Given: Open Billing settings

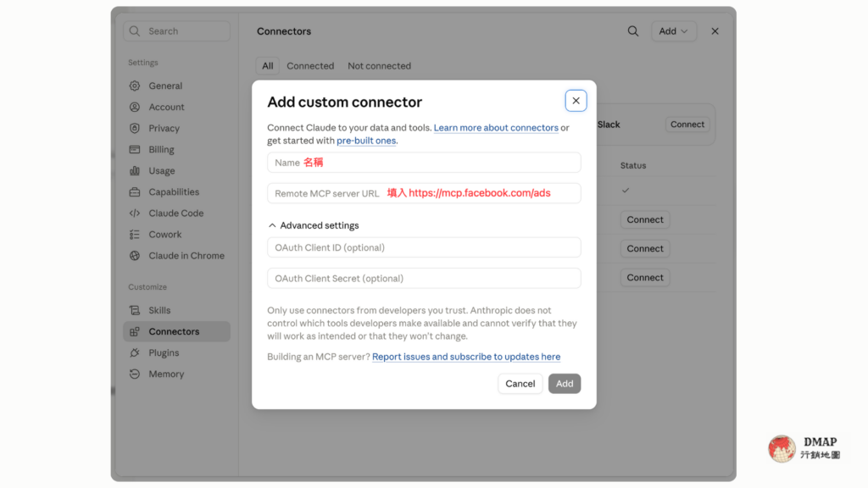Looking at the screenshot, I should (176, 149).
